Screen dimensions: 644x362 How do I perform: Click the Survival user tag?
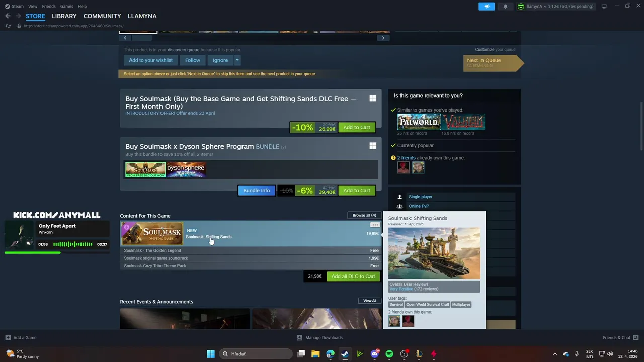[x=396, y=304]
